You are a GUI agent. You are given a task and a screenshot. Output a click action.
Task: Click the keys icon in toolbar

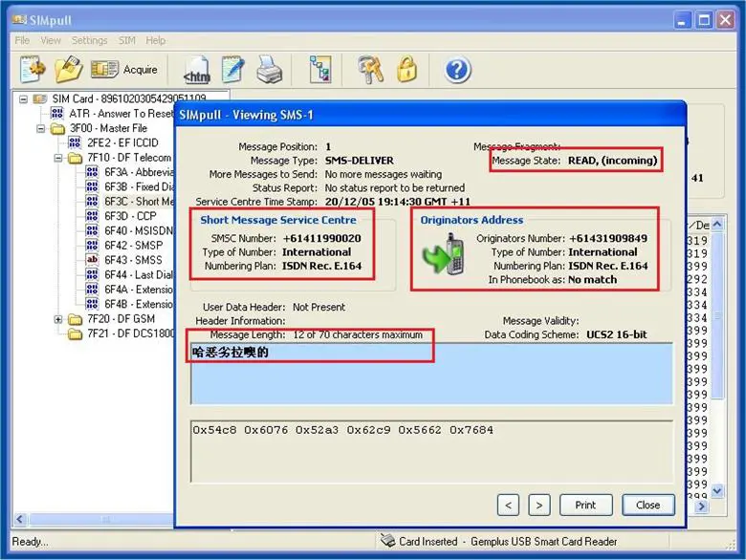point(371,70)
